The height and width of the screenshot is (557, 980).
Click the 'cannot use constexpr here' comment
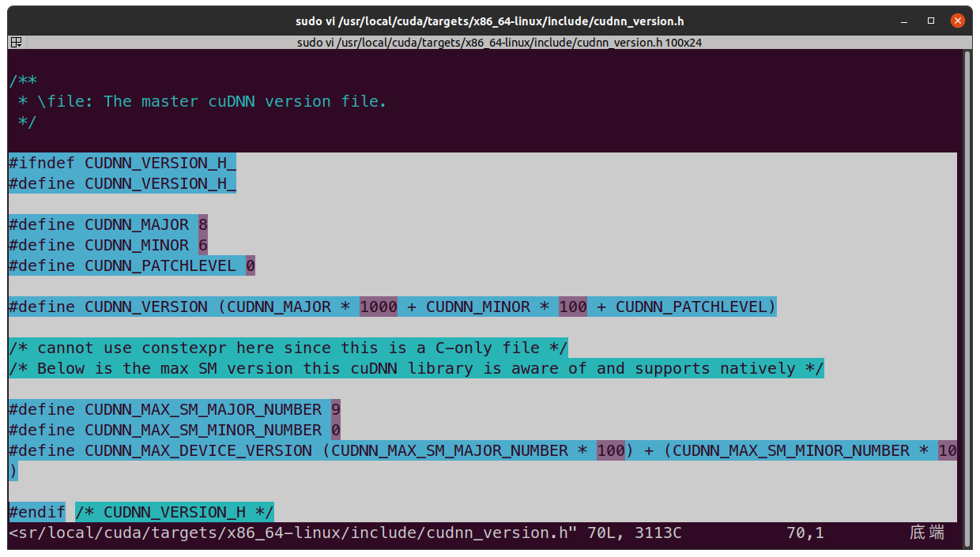click(288, 348)
